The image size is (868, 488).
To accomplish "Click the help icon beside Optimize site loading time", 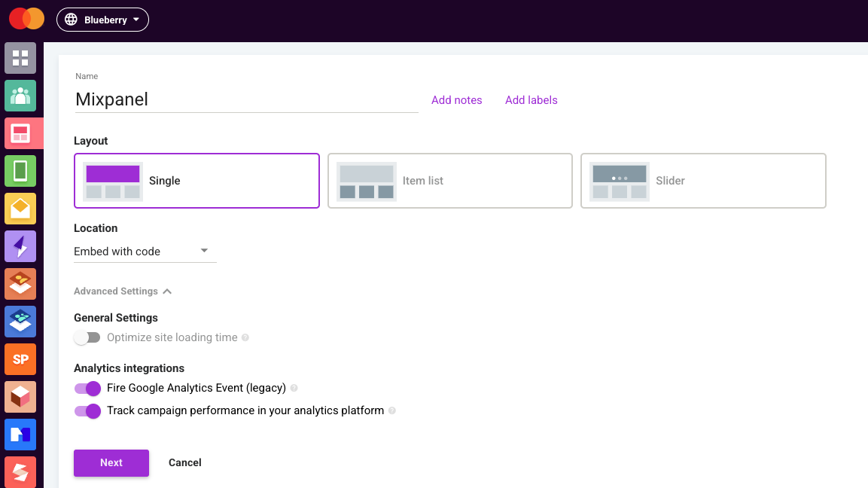I will coord(245,337).
